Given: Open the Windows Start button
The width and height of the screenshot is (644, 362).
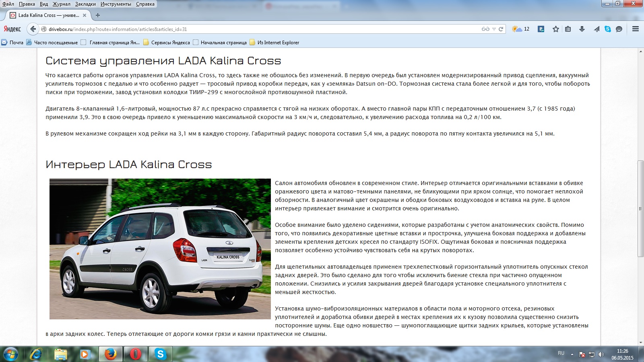Looking at the screenshot, I should tap(10, 354).
